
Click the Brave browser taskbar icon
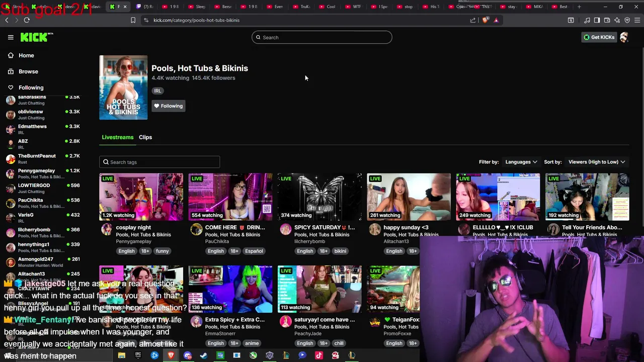pyautogui.click(x=171, y=355)
